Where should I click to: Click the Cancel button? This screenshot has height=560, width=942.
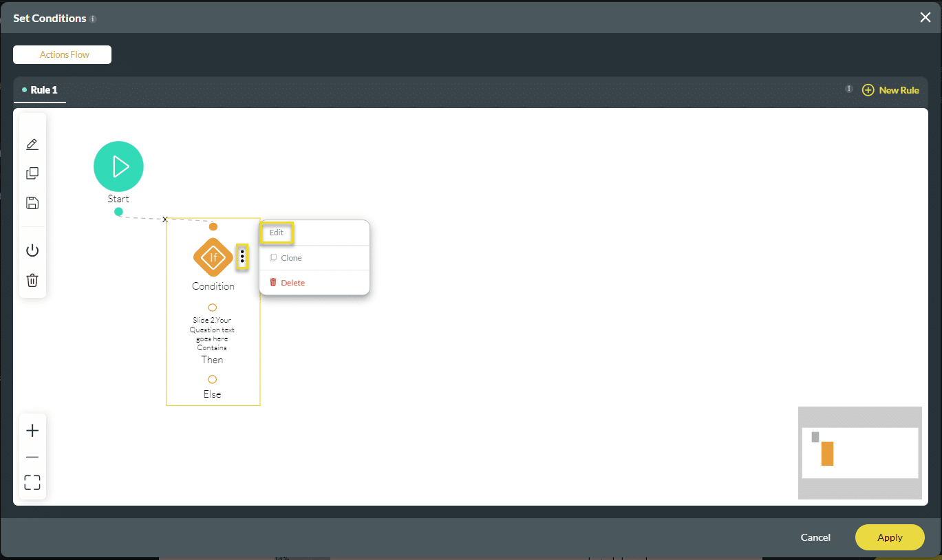tap(815, 537)
